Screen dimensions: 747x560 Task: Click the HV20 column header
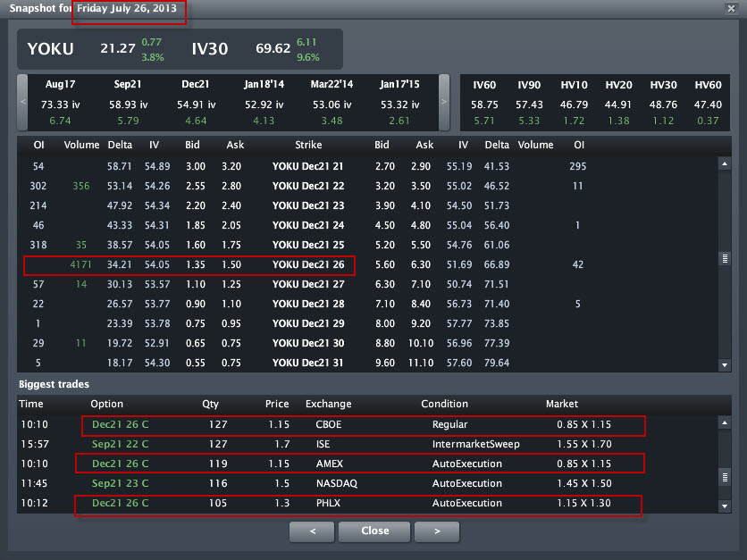pyautogui.click(x=619, y=85)
